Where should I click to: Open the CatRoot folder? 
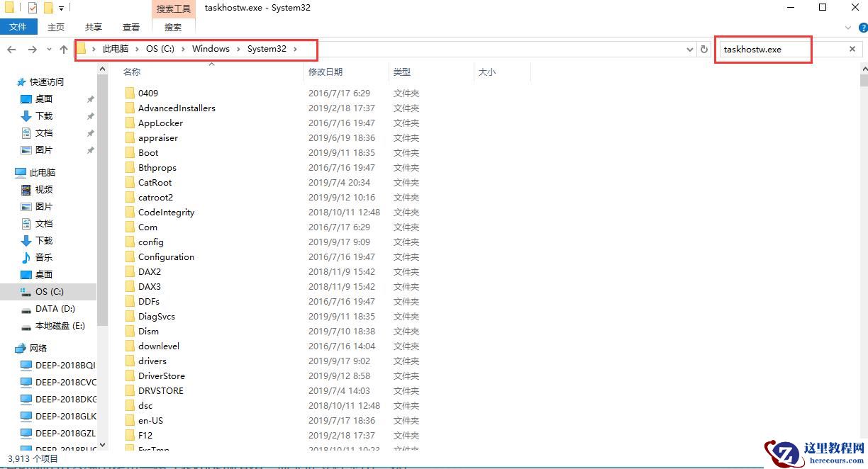click(x=156, y=182)
